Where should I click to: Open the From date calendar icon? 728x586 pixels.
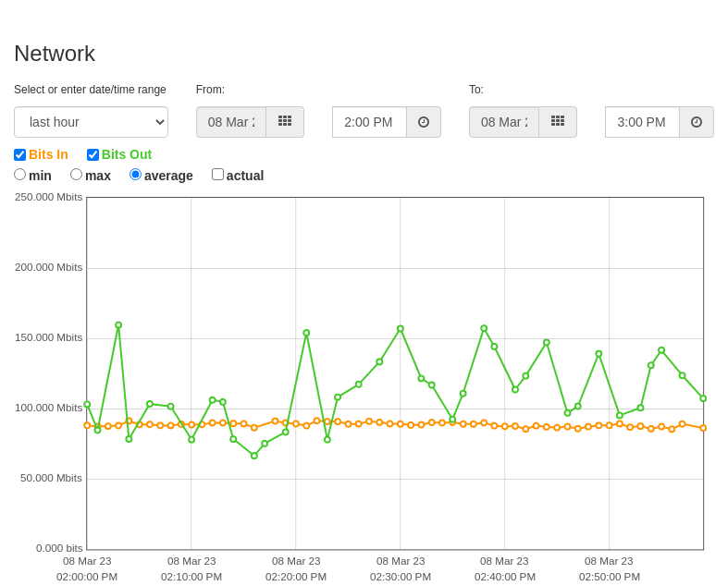285,122
